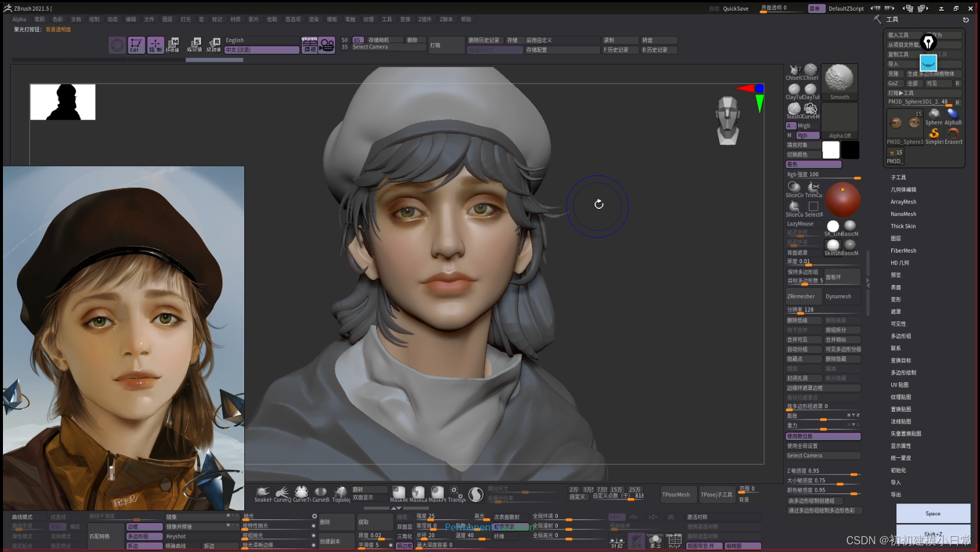
Task: Expand the Thick Skin section
Action: click(903, 226)
